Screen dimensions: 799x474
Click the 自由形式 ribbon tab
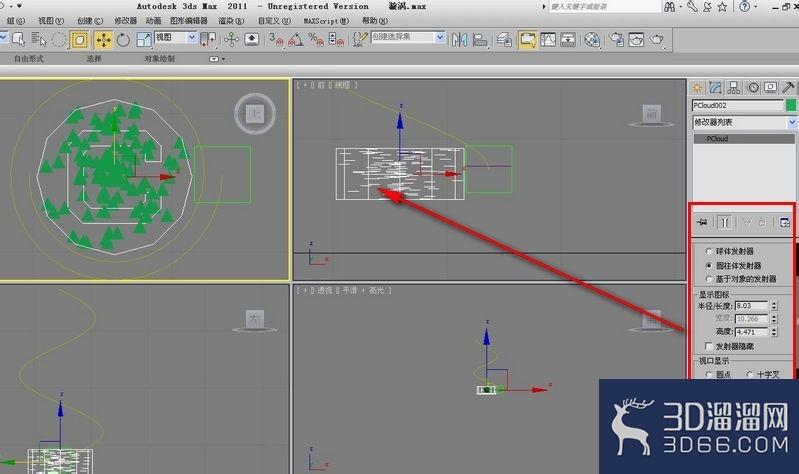[29, 59]
